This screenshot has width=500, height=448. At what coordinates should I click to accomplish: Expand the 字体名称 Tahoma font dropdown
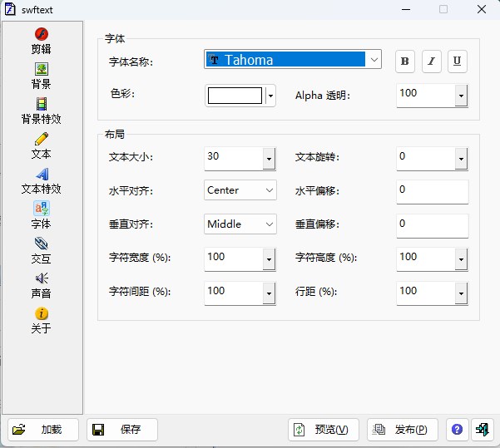(x=374, y=59)
